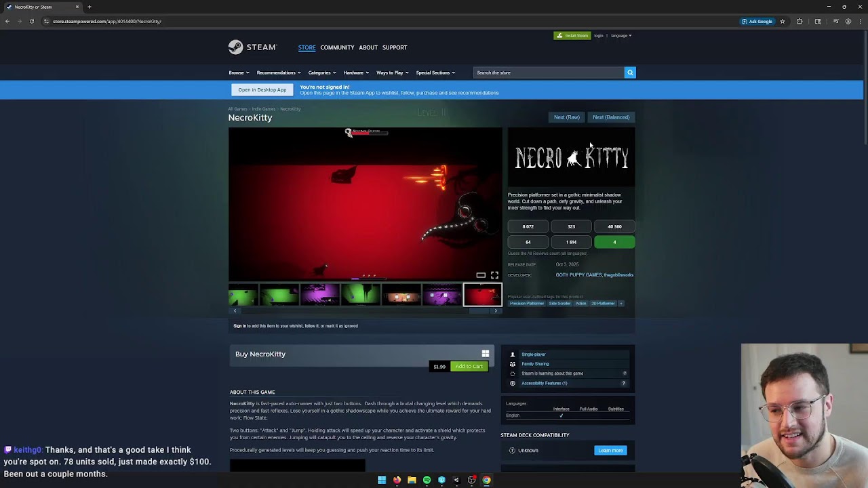Expand the Special Sections dropdown

(435, 73)
